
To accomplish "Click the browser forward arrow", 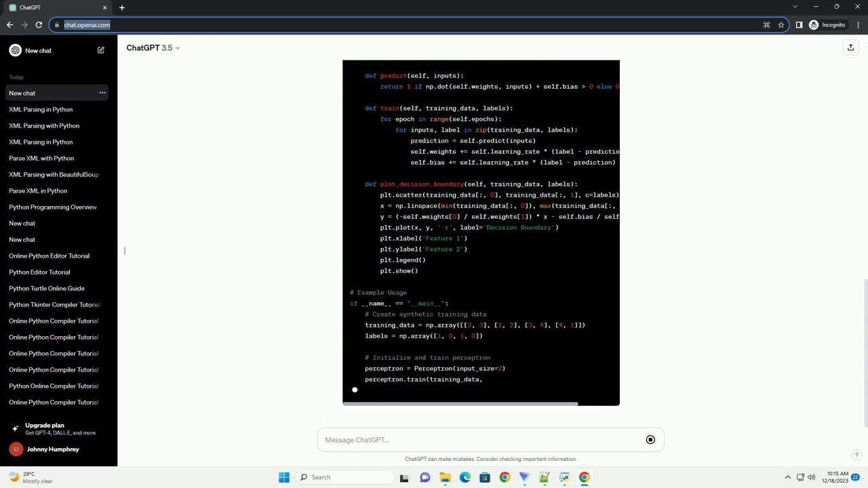I will (24, 25).
